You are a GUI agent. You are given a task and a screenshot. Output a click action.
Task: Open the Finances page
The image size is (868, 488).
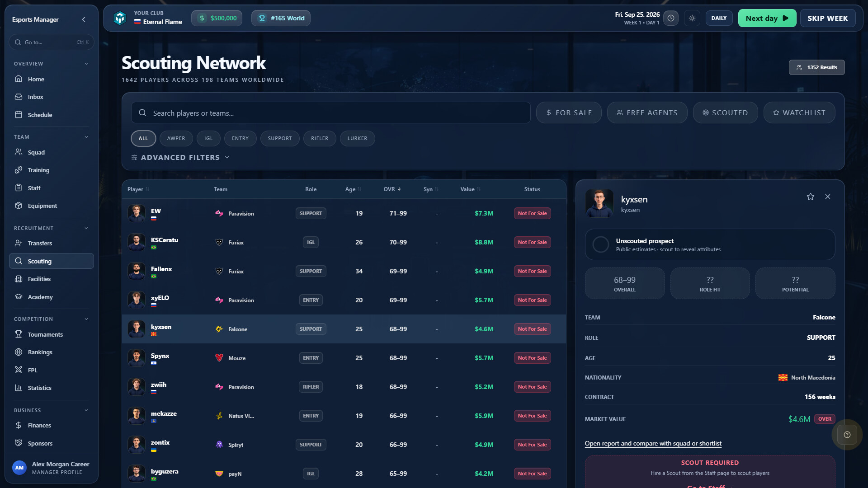51,425
